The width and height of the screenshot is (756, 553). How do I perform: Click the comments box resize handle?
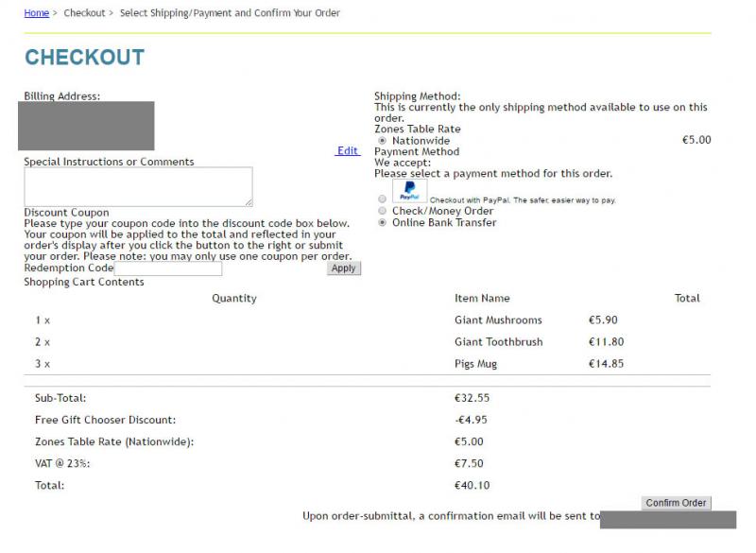click(x=249, y=202)
